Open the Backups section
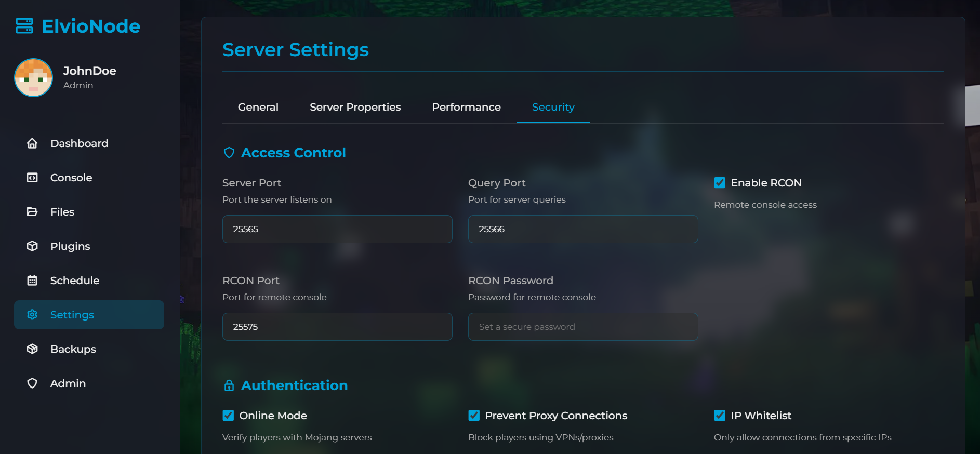The image size is (980, 454). pos(89,349)
